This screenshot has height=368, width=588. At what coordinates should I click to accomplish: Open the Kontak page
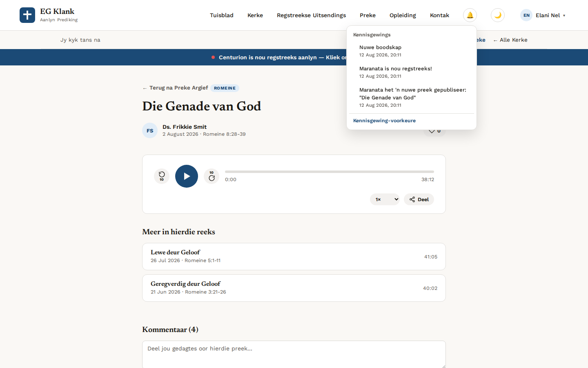(439, 15)
